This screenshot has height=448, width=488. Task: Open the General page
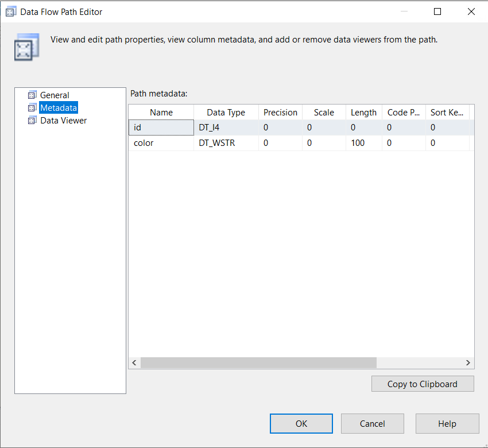55,95
